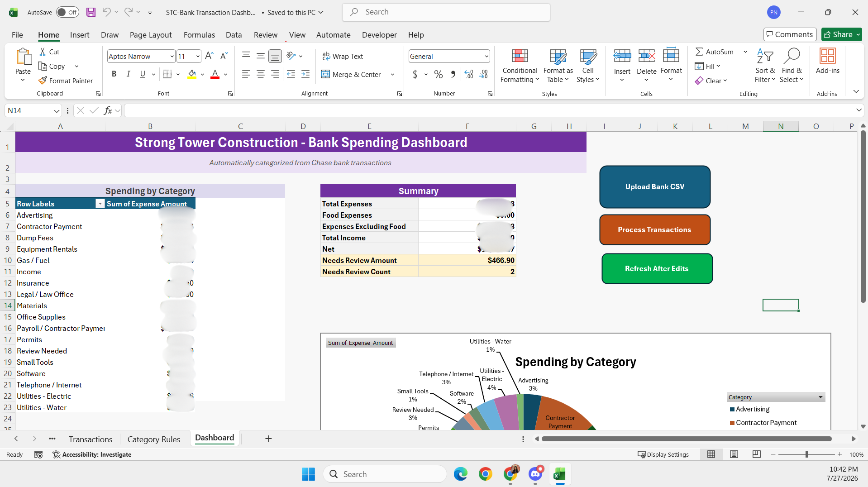Screen dimensions: 868x487
Task: Expand the Name Box dropdown arrow
Action: [57, 110]
